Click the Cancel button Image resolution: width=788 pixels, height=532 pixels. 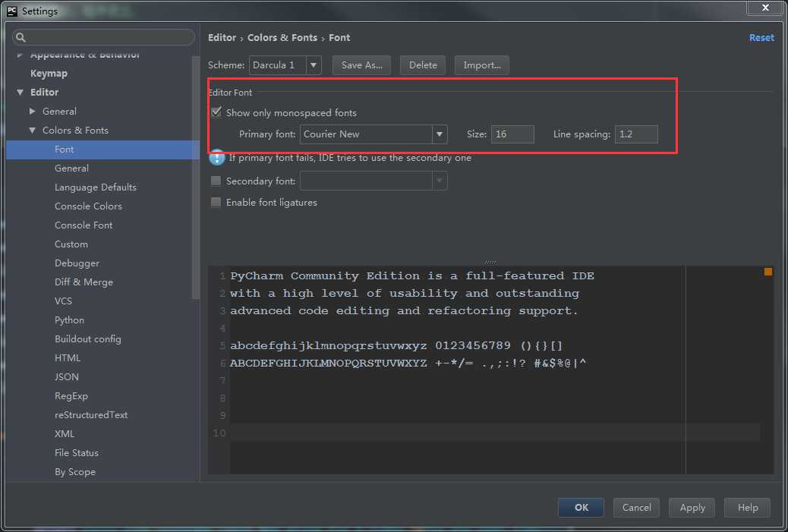point(636,508)
